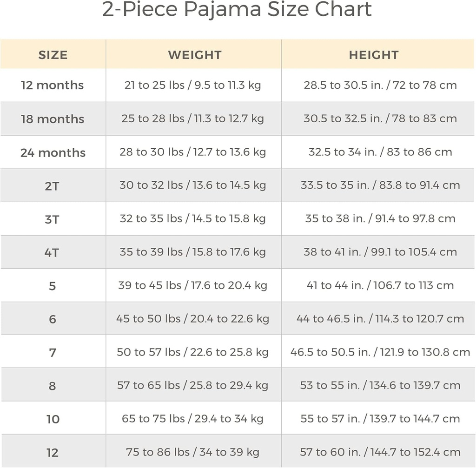Click the 3T size label
The image size is (476, 468).
click(x=52, y=219)
